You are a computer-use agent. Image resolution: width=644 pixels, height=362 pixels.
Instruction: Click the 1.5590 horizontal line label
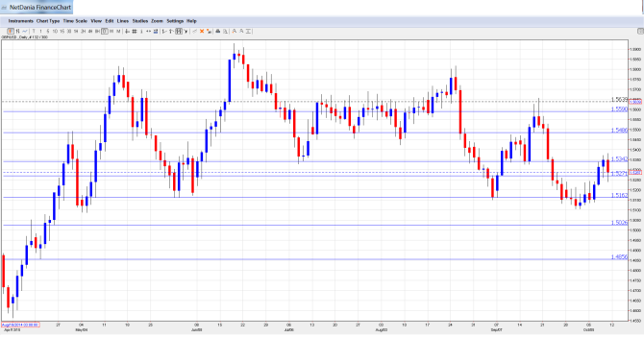tap(619, 109)
